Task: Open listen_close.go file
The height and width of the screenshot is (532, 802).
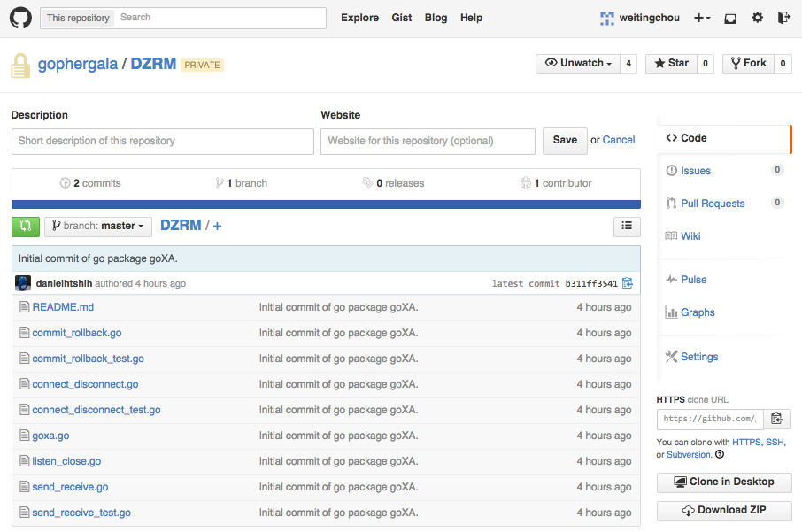Action: (x=66, y=461)
